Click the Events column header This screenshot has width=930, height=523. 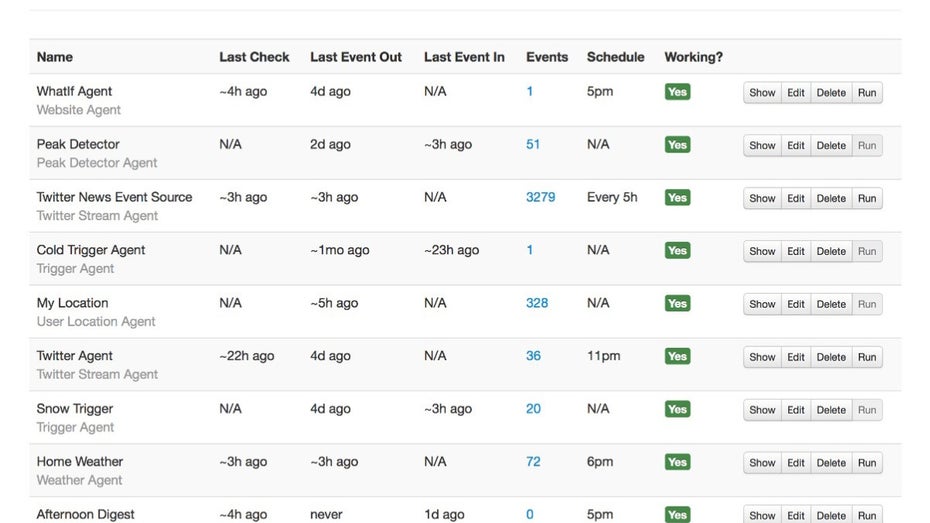[x=547, y=57]
